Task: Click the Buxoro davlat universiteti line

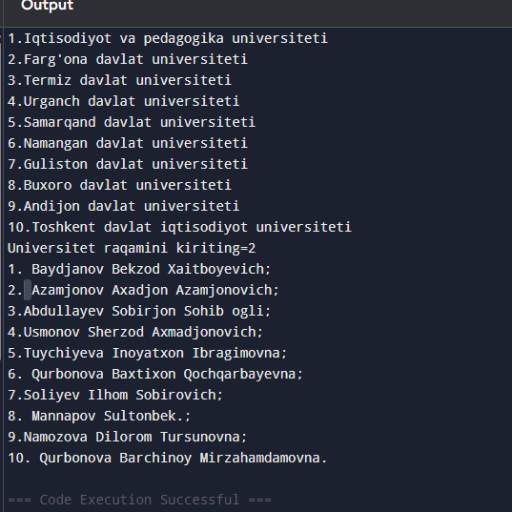Action: point(120,185)
